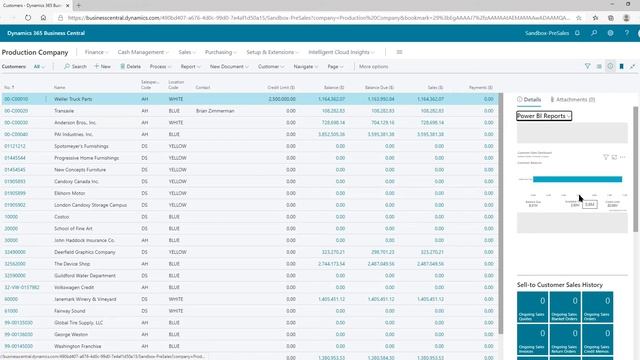
Task: Click Power BI chart filter icon
Action: (x=606, y=157)
